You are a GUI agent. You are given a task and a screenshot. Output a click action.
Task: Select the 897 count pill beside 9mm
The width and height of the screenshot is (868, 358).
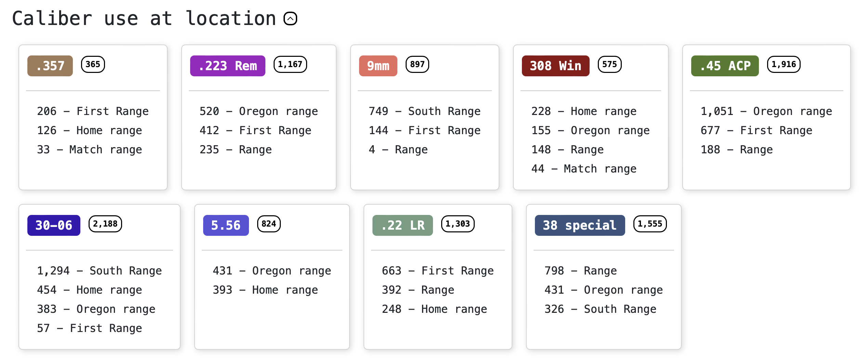point(417,64)
